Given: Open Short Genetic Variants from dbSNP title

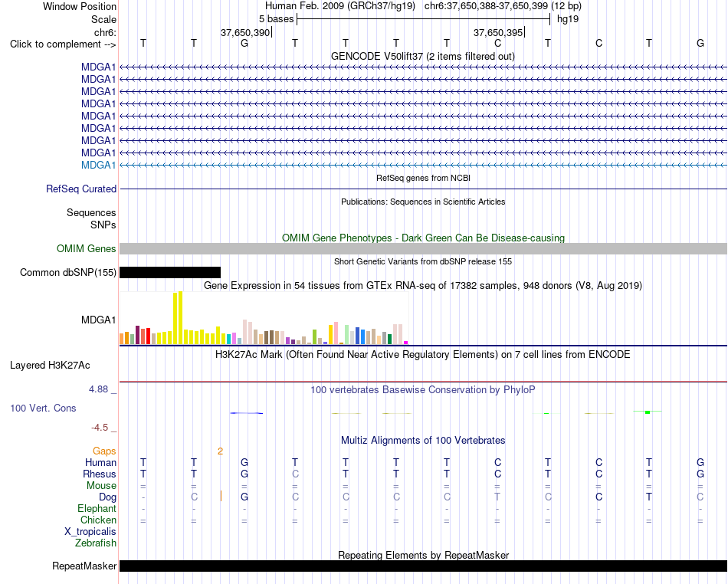Looking at the screenshot, I should point(423,261).
